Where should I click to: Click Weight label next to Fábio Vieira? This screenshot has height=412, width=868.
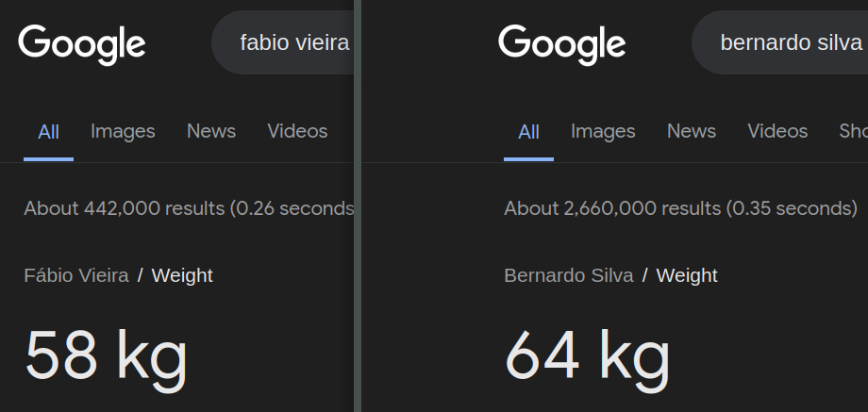182,275
